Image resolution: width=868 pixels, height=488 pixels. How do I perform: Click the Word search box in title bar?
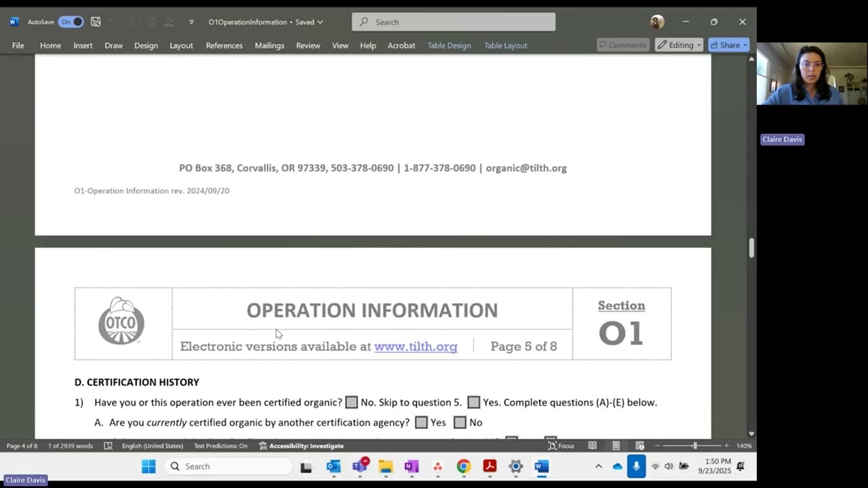453,22
